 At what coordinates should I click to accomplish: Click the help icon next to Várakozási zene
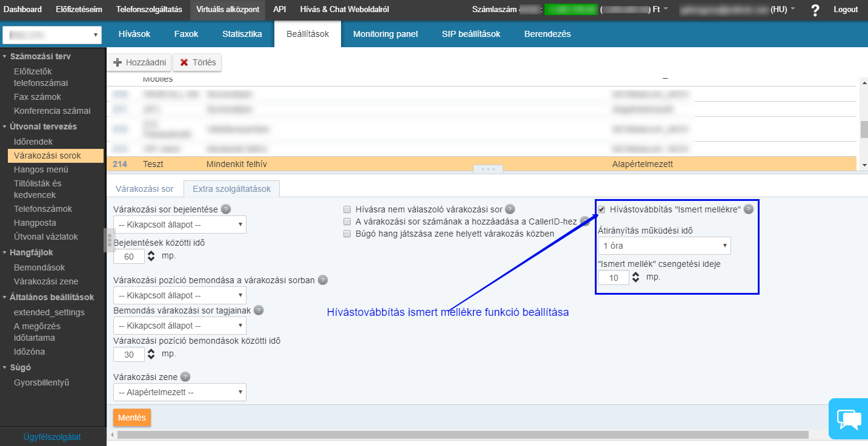[185, 376]
